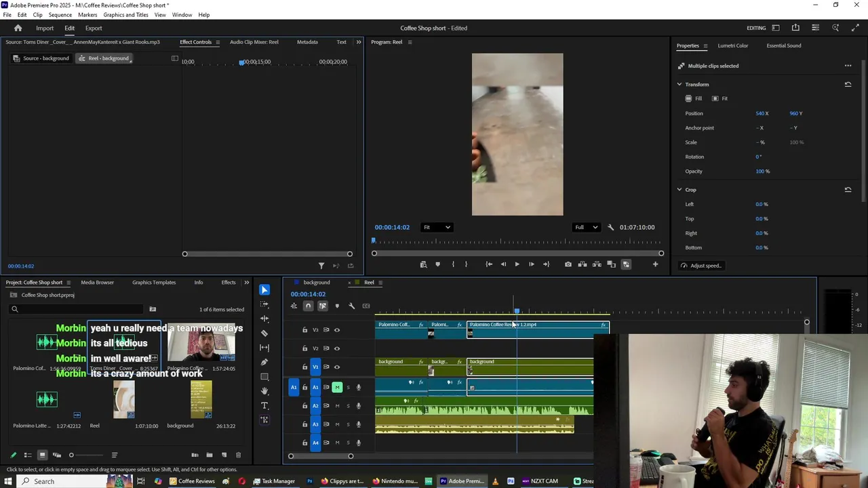This screenshot has width=868, height=488.
Task: Collapse the Crop section
Action: coord(679,190)
